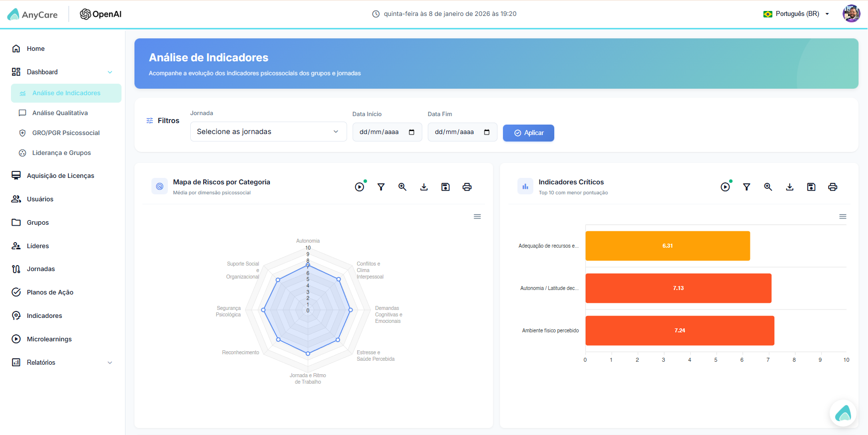This screenshot has height=435, width=868.
Task: Open hamburger menu of radar chart
Action: [477, 217]
